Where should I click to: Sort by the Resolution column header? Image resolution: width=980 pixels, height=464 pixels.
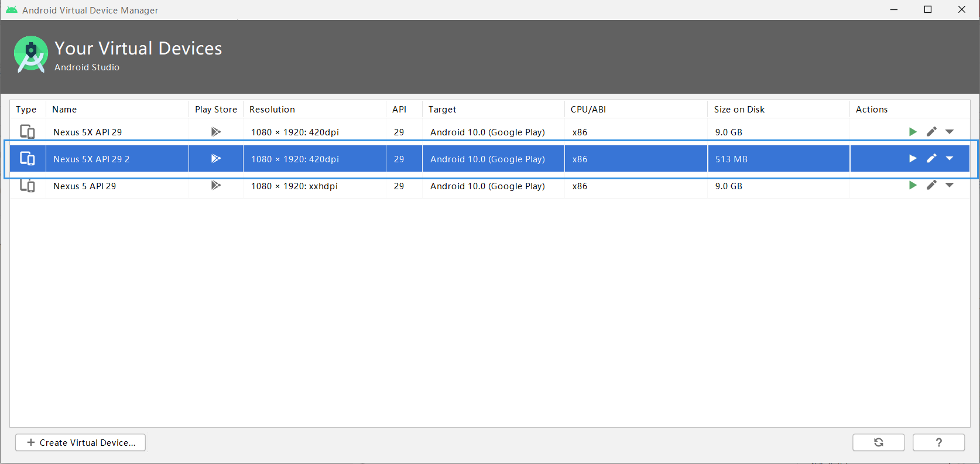[314, 110]
